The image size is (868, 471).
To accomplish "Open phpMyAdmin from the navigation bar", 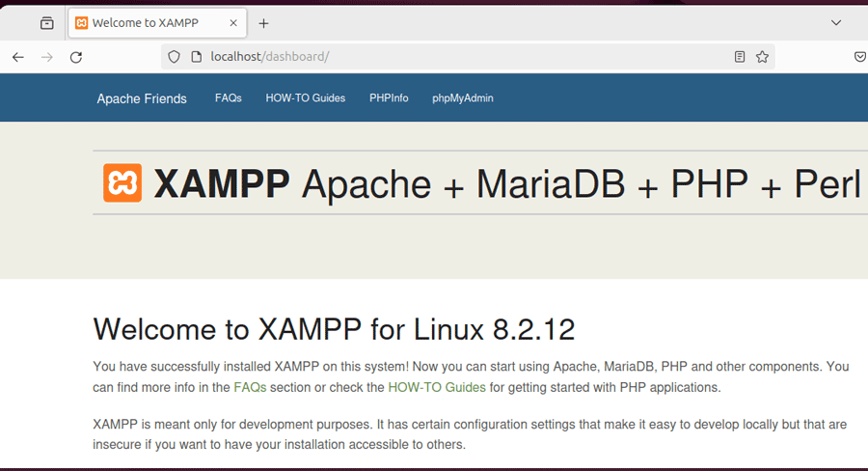I will tap(463, 98).
